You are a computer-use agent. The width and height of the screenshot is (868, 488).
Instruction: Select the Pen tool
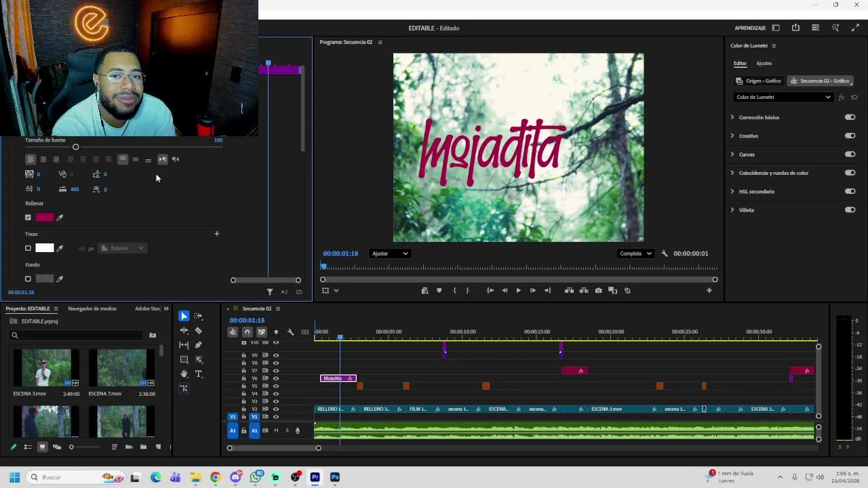pyautogui.click(x=199, y=345)
